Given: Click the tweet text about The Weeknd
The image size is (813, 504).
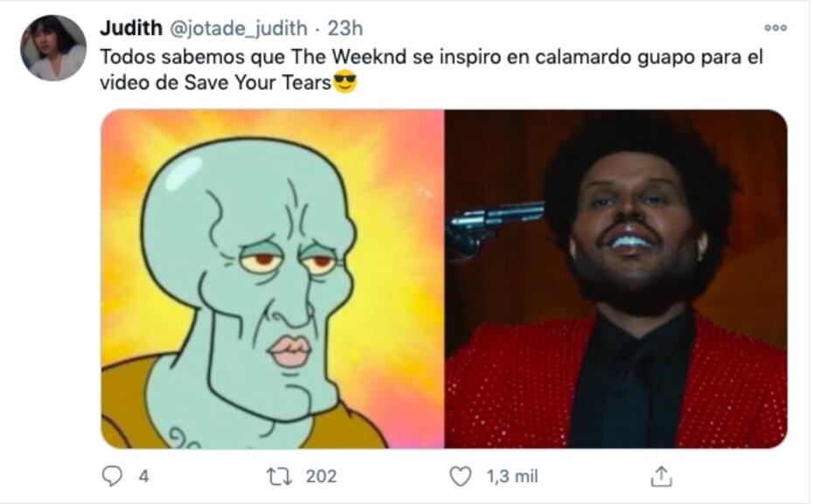Looking at the screenshot, I should 431,69.
